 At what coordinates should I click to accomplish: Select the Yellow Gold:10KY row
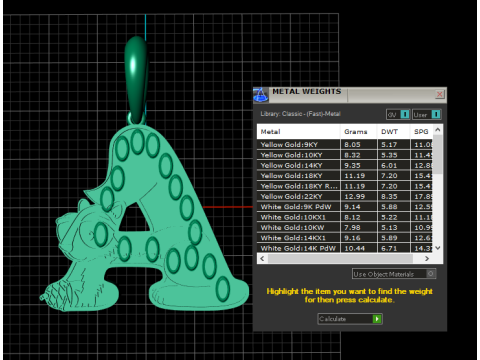(345, 155)
